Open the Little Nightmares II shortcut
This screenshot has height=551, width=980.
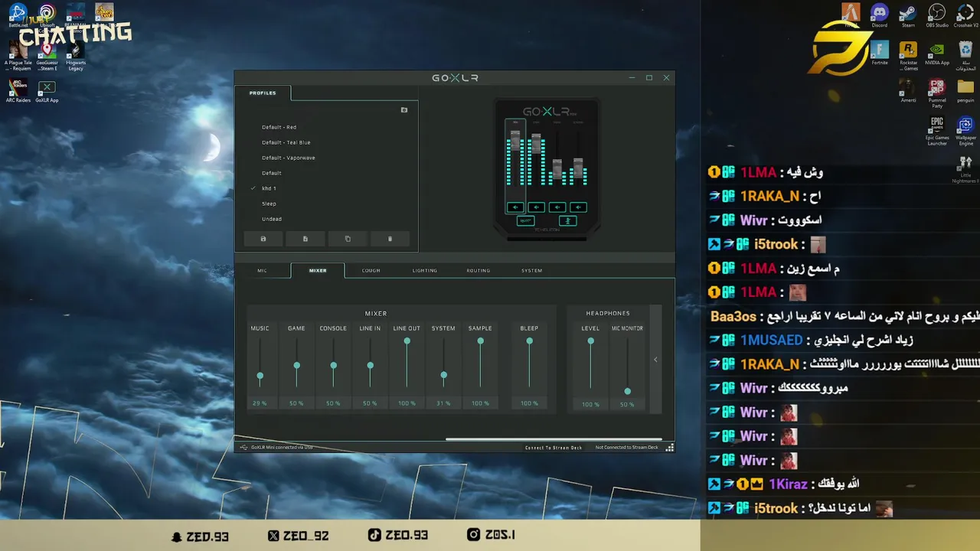pyautogui.click(x=965, y=170)
